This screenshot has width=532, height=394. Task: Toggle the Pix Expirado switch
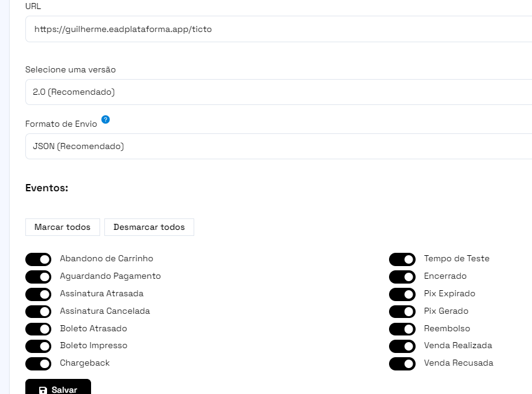(x=402, y=294)
